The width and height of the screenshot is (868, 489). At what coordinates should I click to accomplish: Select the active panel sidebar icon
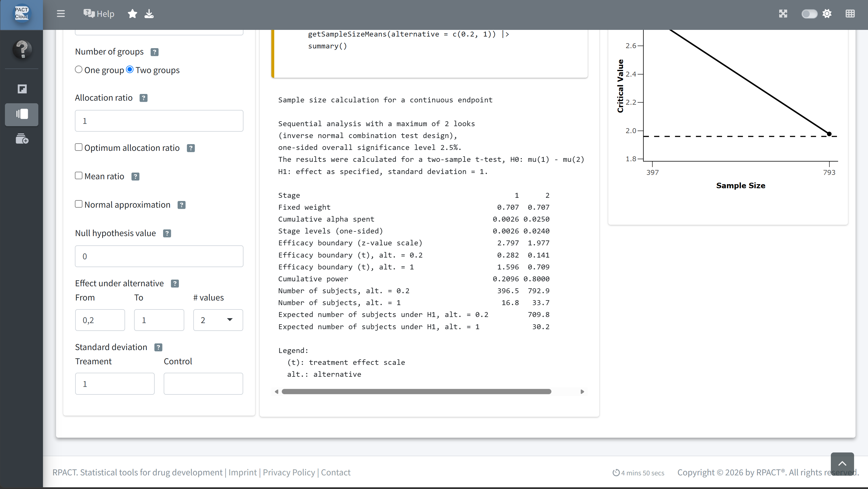coord(21,115)
